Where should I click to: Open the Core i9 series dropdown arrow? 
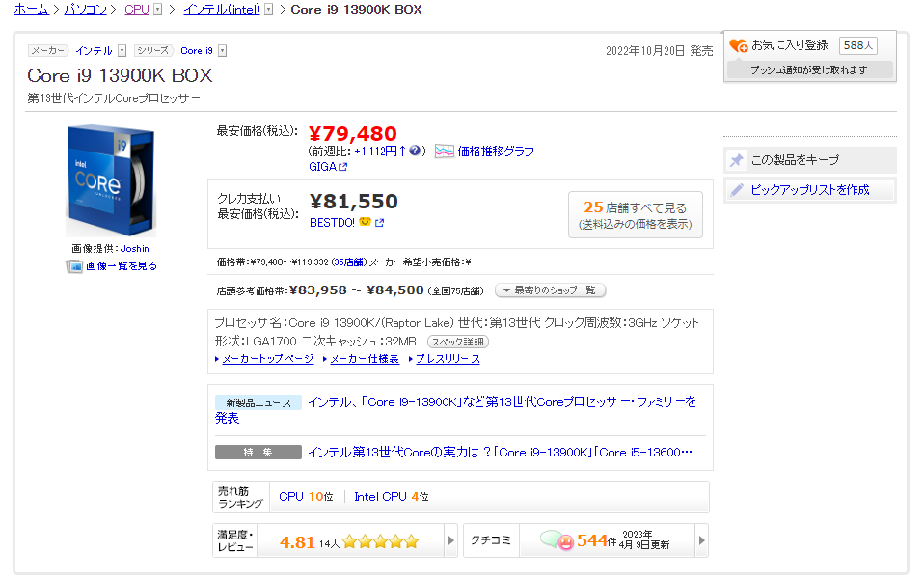222,51
